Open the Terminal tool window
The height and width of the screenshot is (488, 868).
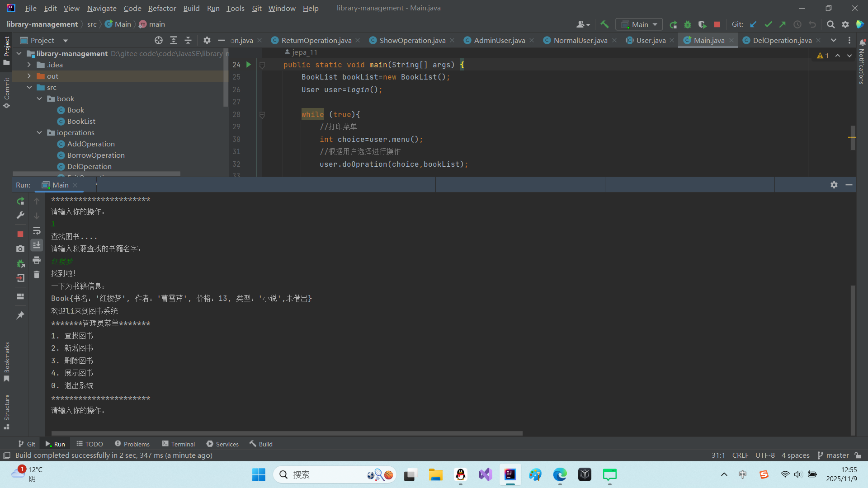(x=179, y=444)
